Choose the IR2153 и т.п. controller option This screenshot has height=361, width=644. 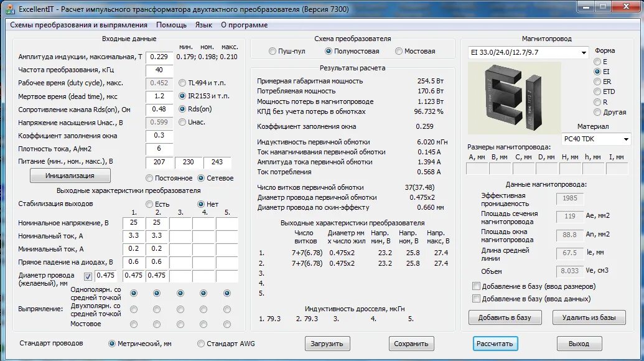[x=203, y=96]
